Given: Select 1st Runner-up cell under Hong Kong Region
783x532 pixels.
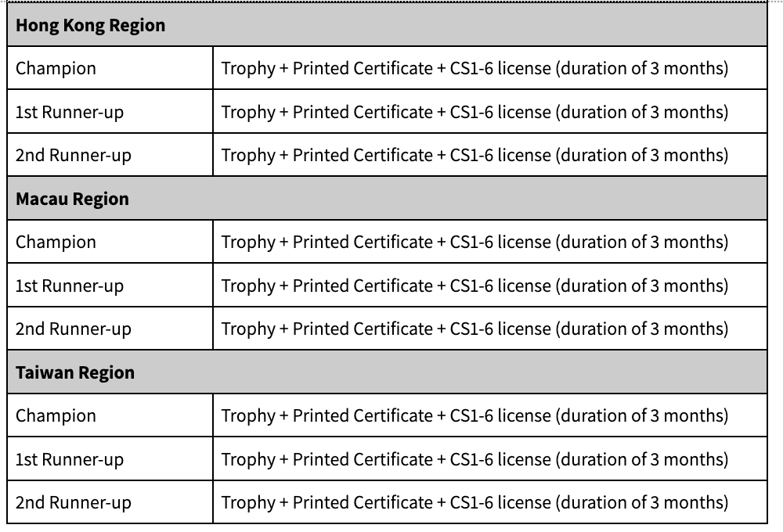Looking at the screenshot, I should coord(70,112).
